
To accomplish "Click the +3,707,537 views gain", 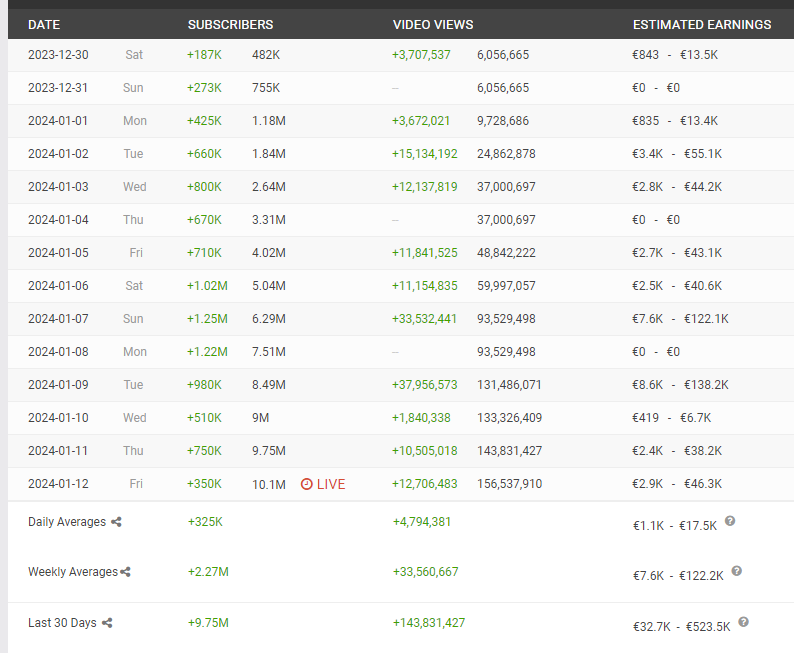I will (421, 55).
